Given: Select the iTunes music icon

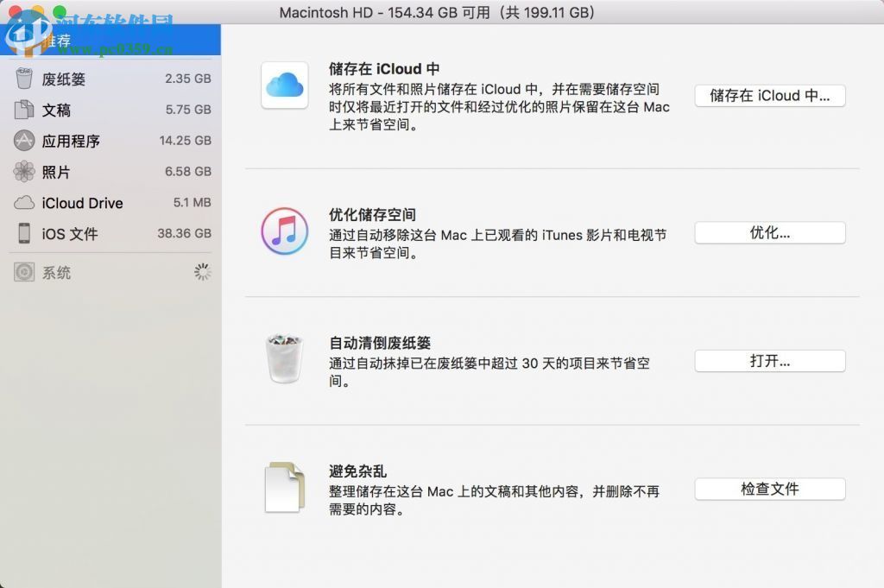Looking at the screenshot, I should (285, 230).
